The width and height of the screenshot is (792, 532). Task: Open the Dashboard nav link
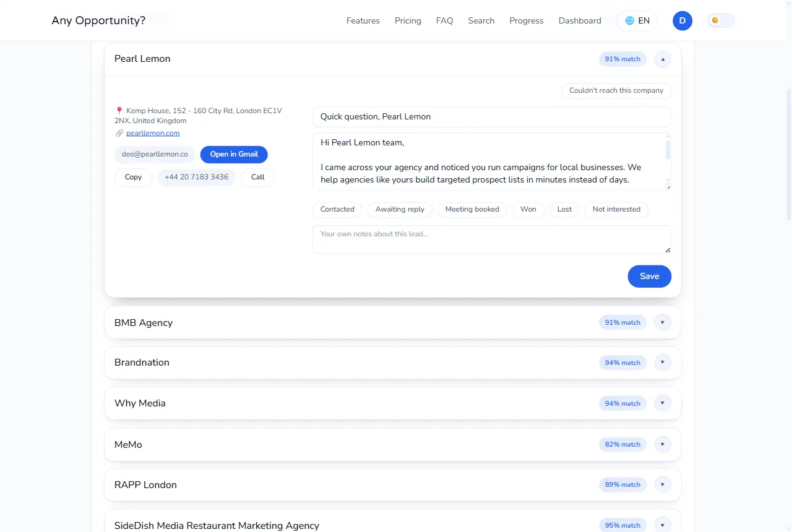coord(580,20)
